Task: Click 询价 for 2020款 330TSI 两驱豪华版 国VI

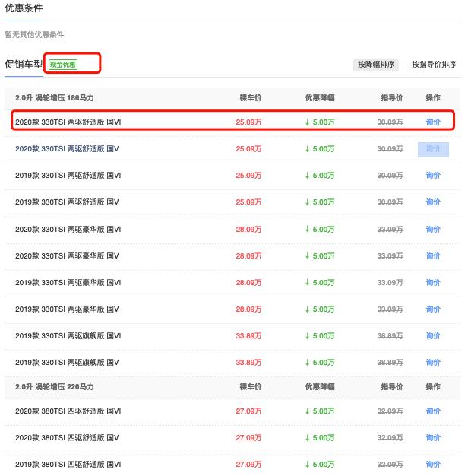Action: pos(433,229)
